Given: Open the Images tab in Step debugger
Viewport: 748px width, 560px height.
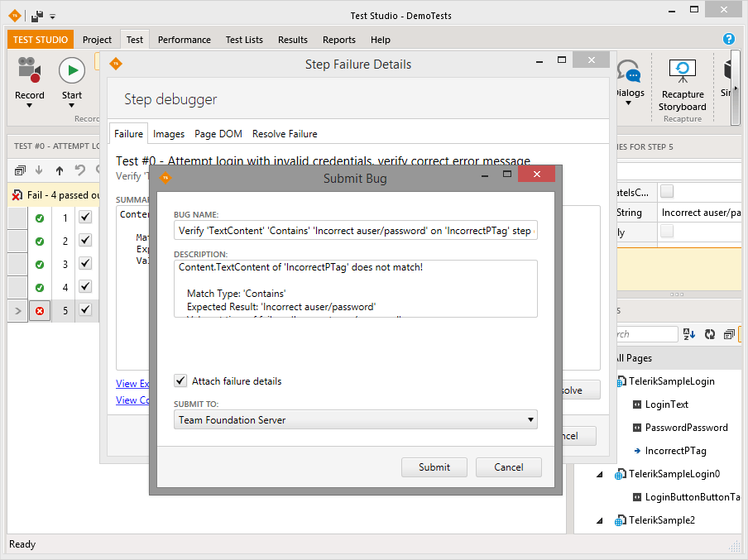Looking at the screenshot, I should (169, 134).
